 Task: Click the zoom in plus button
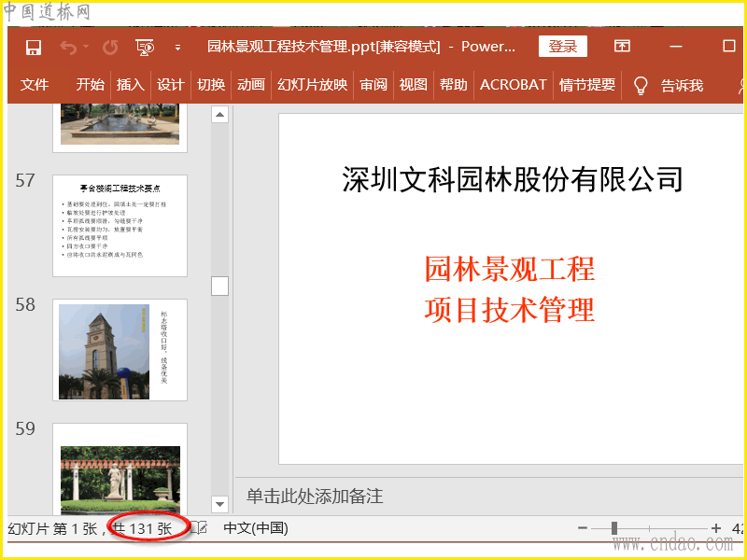[715, 527]
